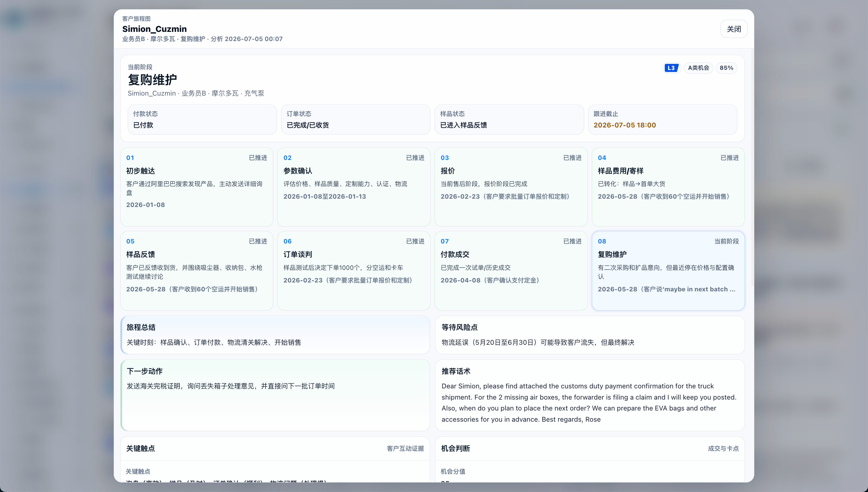Select stage card 01 初步触达
The height and width of the screenshot is (492, 868).
click(197, 187)
